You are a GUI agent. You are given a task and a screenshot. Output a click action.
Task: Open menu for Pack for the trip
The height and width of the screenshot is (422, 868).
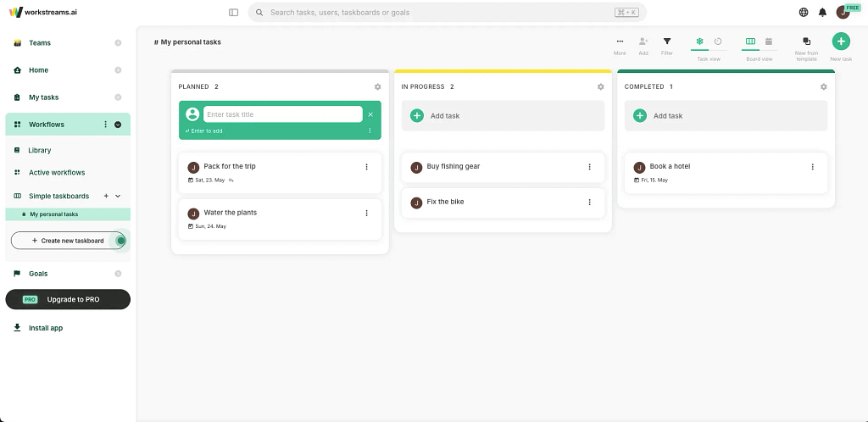tap(366, 166)
